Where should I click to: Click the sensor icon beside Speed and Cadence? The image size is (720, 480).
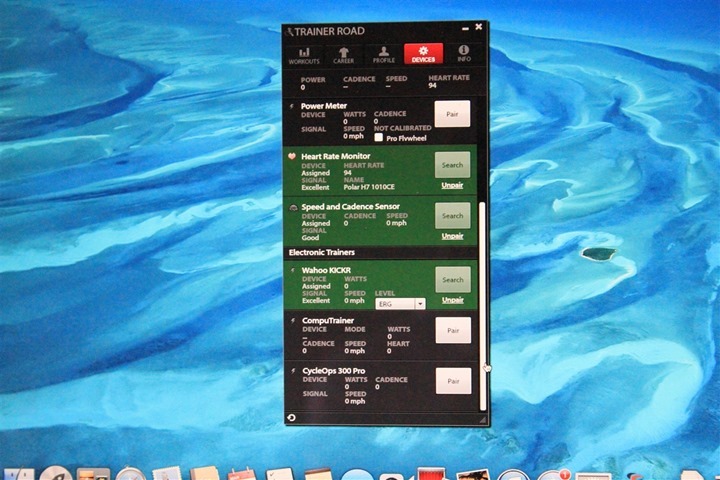[293, 208]
